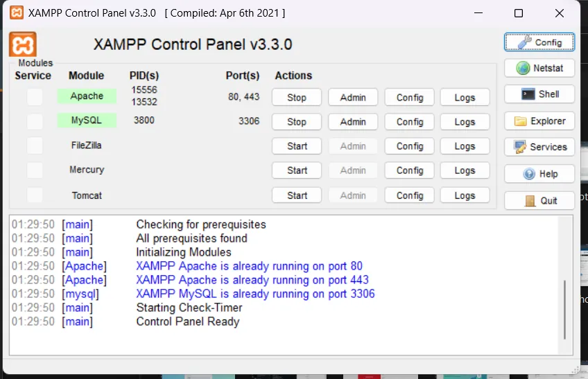Click Apache PID 15556
The image size is (588, 379).
point(144,90)
